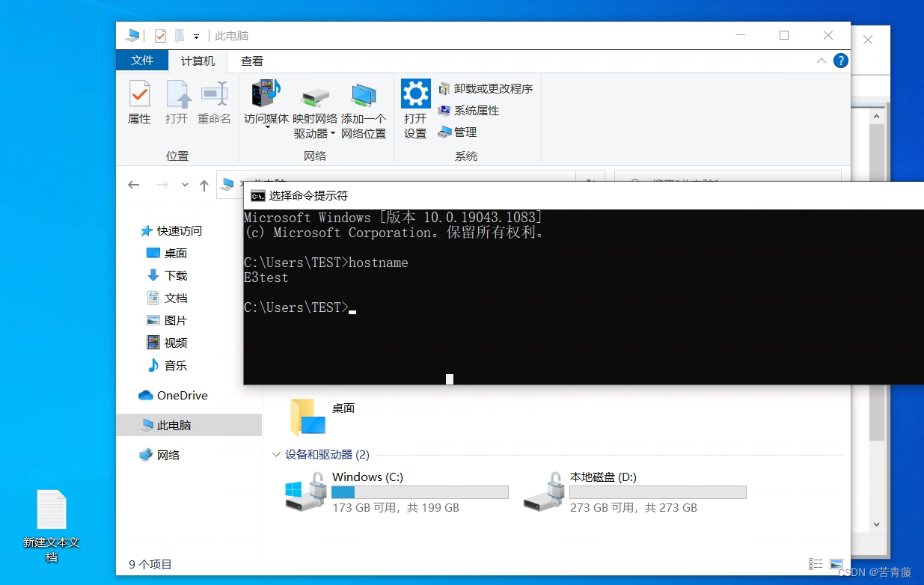Viewport: 924px width, 585px height.
Task: Click the quick access properties checkmark icon
Action: (160, 35)
